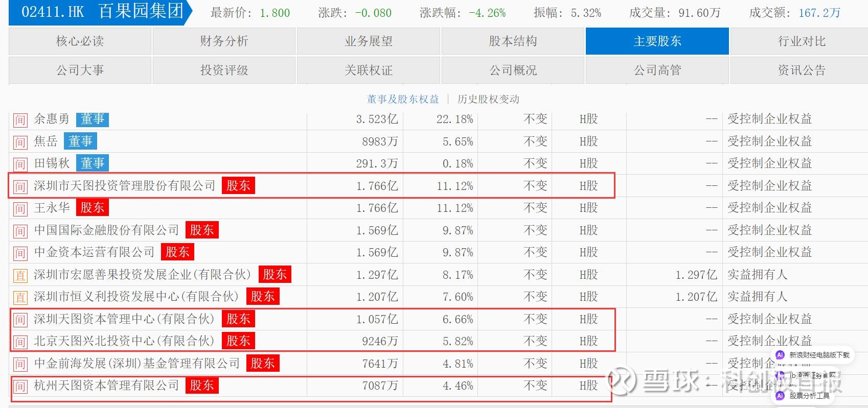This screenshot has width=868, height=408.
Task: Click the 股东 tag next to 中金资本运营有限公司
Action: [x=177, y=252]
